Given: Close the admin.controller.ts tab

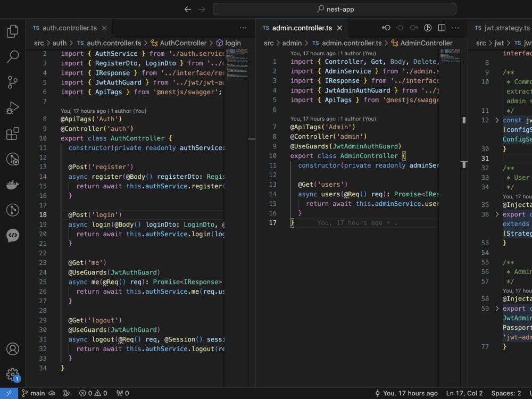Looking at the screenshot, I should pos(339,28).
